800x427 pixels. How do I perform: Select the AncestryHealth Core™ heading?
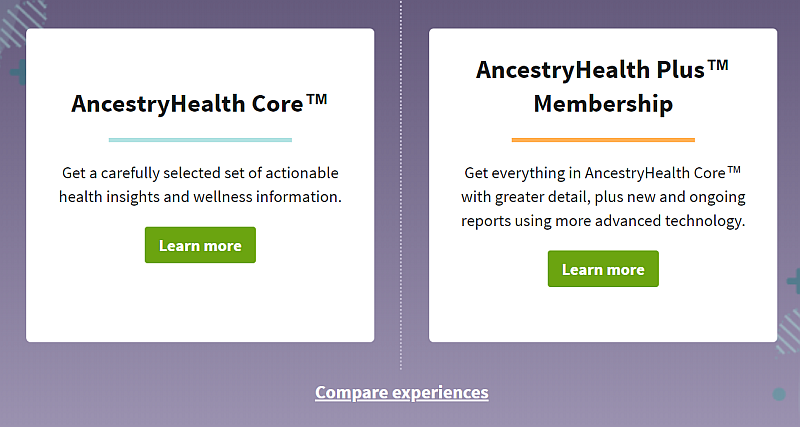point(199,104)
